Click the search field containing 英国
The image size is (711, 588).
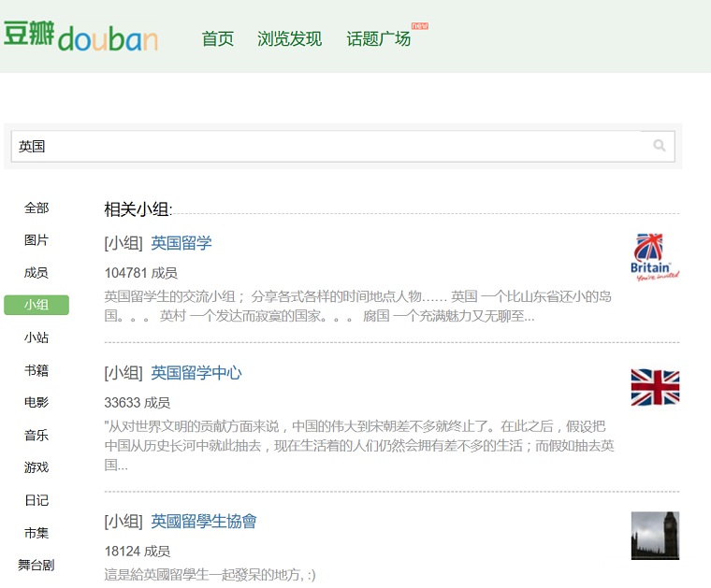coord(342,146)
